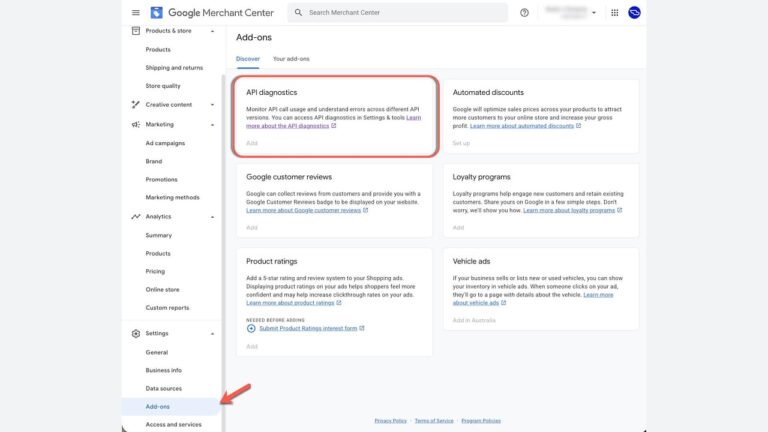Open the account switcher dropdown arrow

tap(594, 13)
